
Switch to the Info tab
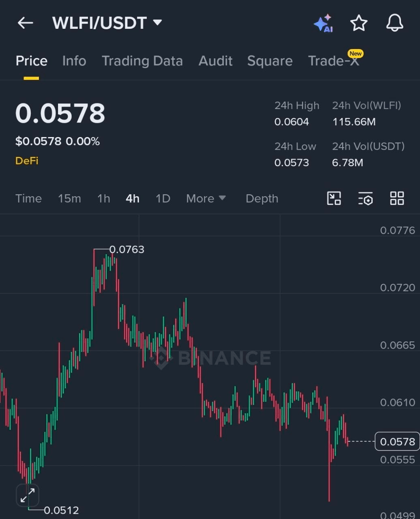(x=74, y=61)
